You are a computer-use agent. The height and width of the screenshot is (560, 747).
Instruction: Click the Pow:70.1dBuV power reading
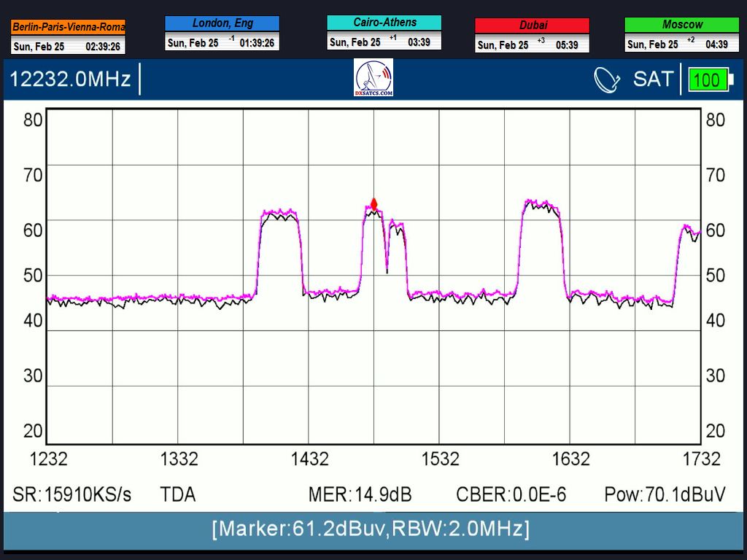[x=665, y=494]
